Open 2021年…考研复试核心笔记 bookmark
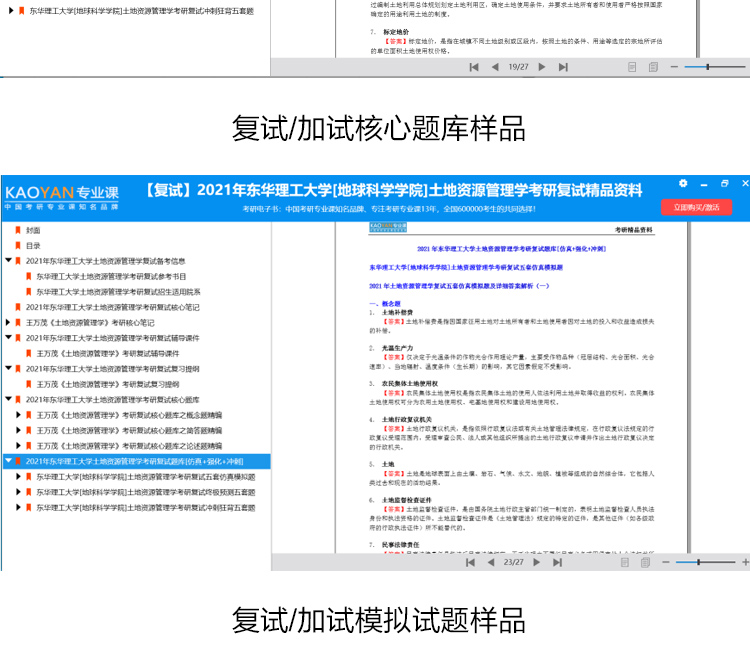The image size is (750, 650). [x=112, y=307]
